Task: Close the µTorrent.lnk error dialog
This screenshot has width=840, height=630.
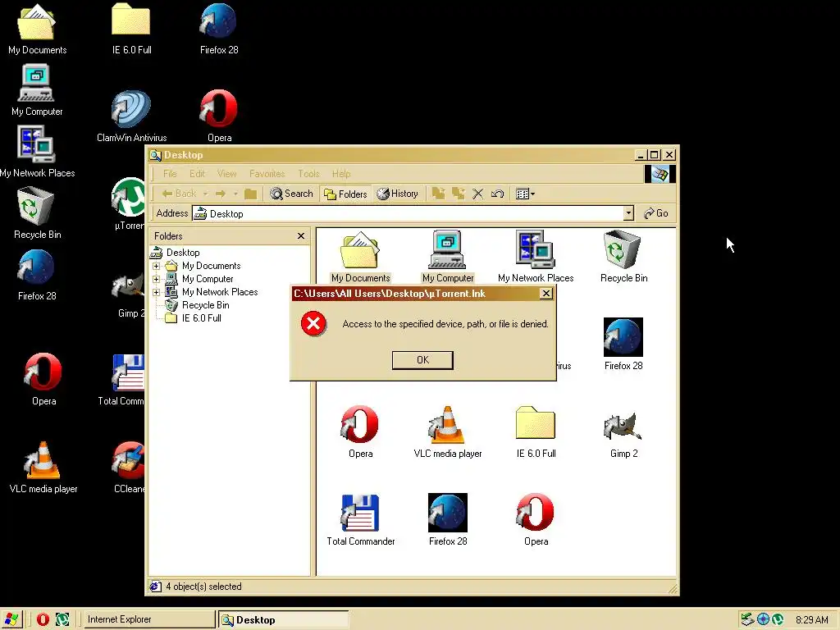Action: coord(546,293)
